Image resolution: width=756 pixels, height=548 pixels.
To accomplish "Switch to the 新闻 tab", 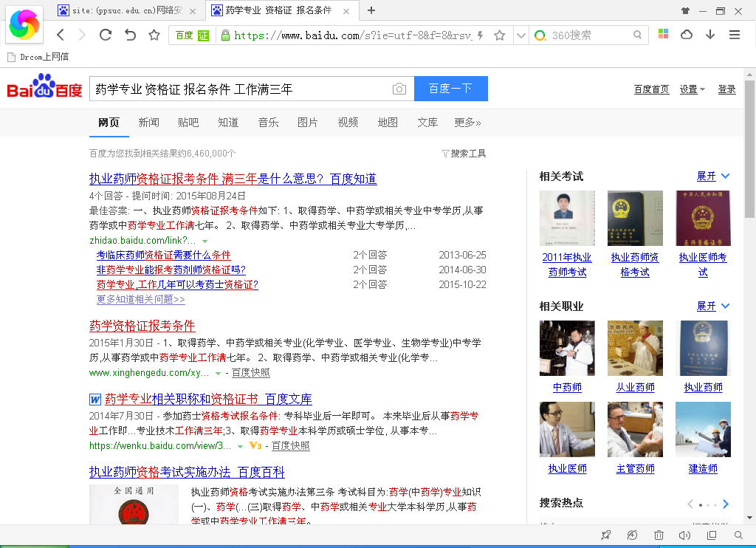I will (x=148, y=123).
